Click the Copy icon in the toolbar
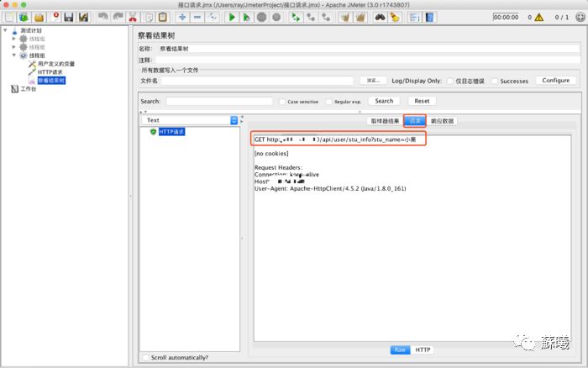This screenshot has width=588, height=368. pyautogui.click(x=149, y=18)
